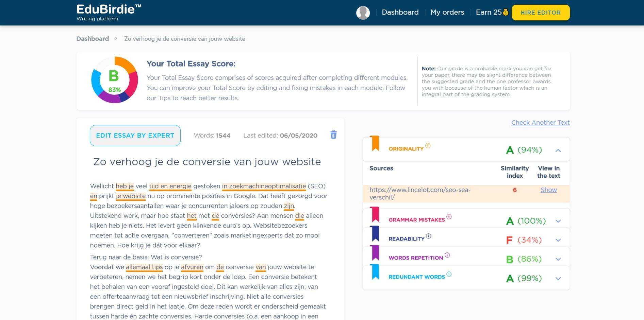Open Dashboard in the top navigation
The width and height of the screenshot is (644, 320).
coord(400,12)
